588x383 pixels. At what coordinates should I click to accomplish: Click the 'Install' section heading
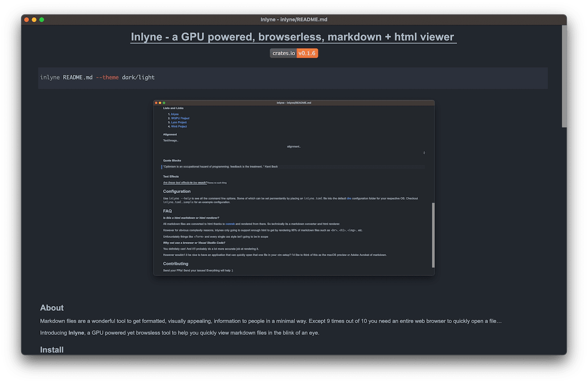coord(52,350)
